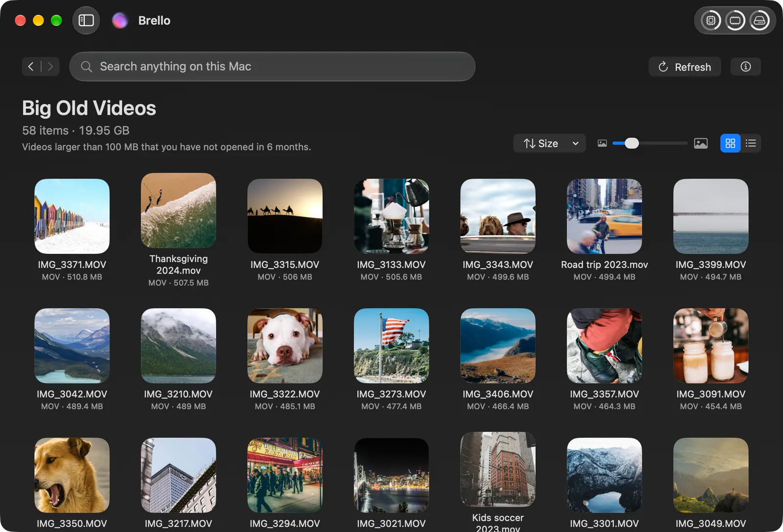Open the disk drive monitor icon
This screenshot has width=783, height=532.
[x=760, y=21]
